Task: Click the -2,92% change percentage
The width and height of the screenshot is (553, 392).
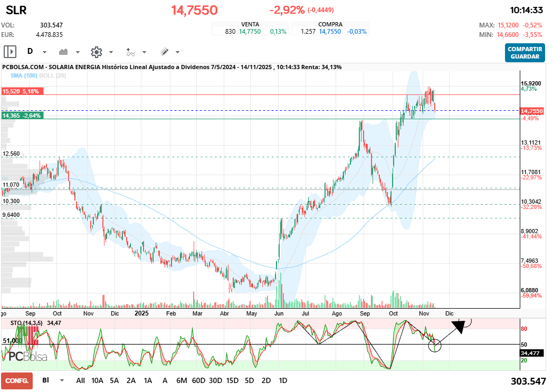Action: 287,10
